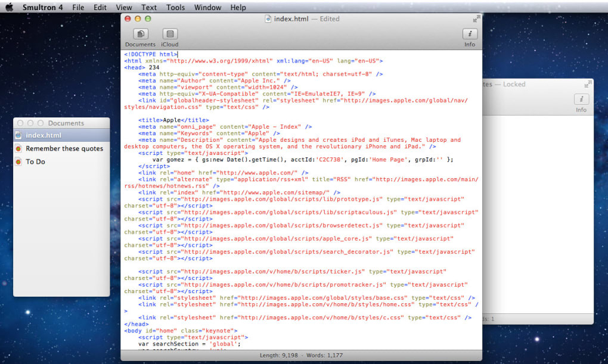Viewport: 608px width, 364px height.
Task: Click the 234 after the head tag
Action: (x=154, y=67)
